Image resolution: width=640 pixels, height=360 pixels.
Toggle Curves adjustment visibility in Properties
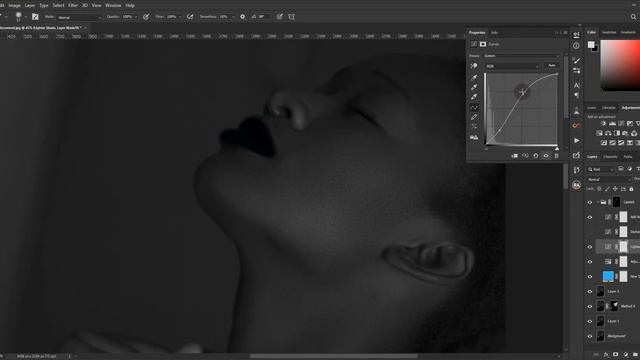546,156
